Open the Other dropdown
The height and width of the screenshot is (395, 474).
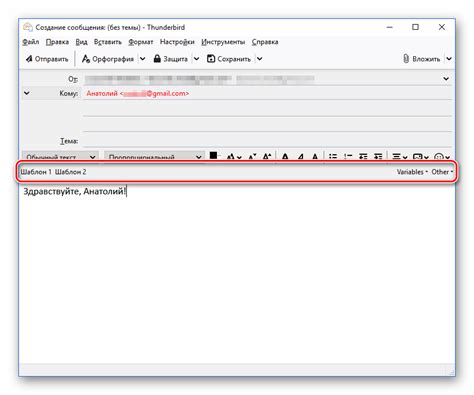[442, 172]
